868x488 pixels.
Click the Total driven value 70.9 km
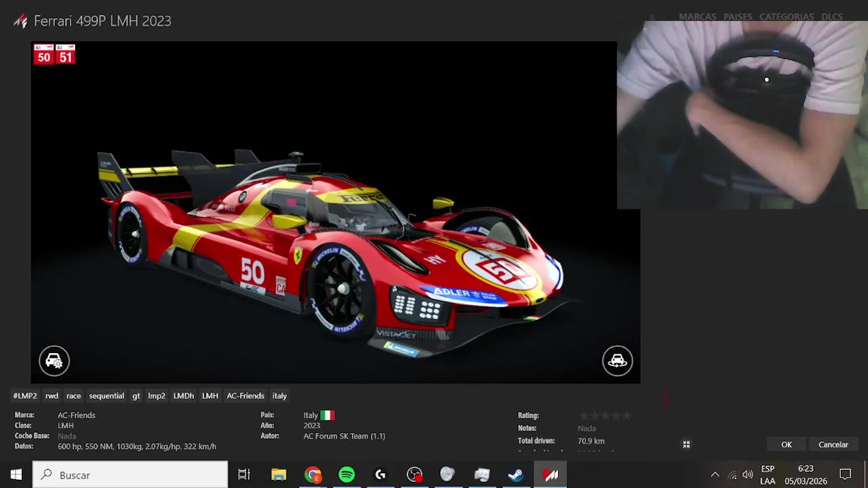point(591,441)
